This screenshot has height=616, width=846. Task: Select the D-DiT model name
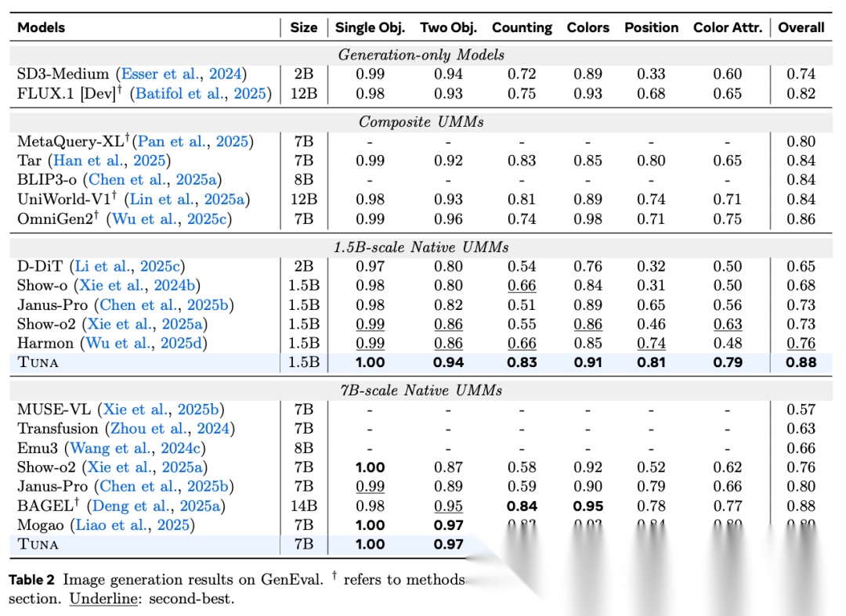click(x=40, y=266)
